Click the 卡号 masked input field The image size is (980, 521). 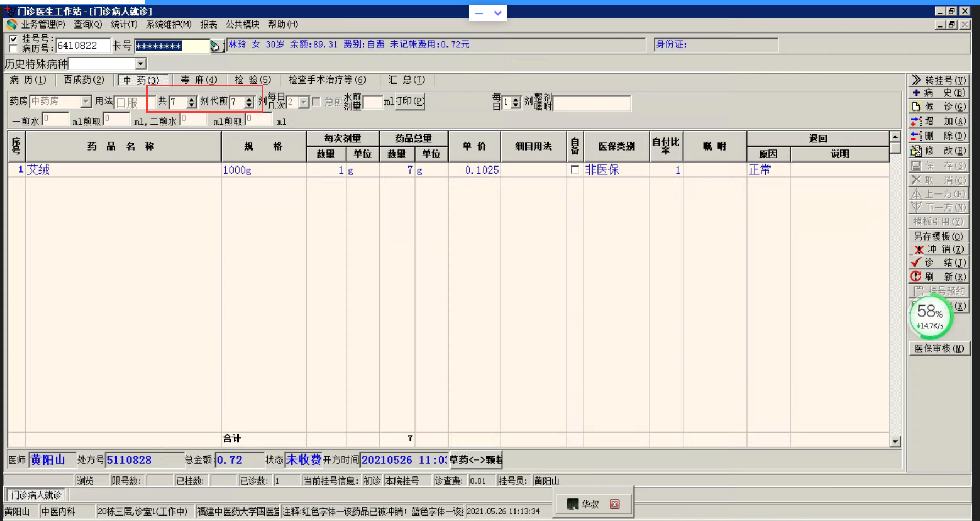(x=172, y=46)
